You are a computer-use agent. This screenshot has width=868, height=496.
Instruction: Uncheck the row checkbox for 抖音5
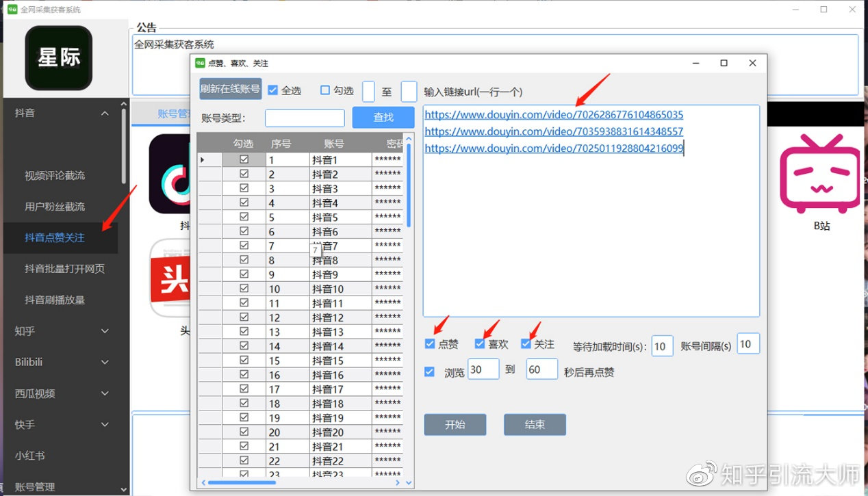(x=244, y=217)
